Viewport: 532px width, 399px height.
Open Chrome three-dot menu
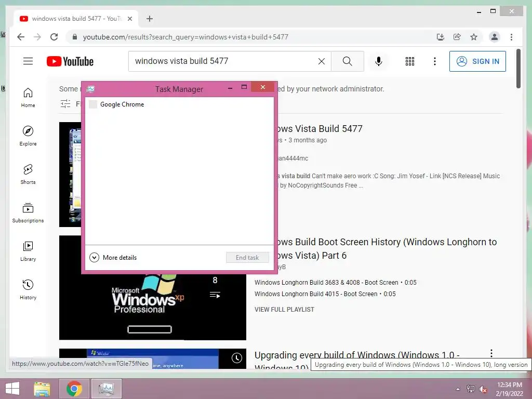pos(511,37)
